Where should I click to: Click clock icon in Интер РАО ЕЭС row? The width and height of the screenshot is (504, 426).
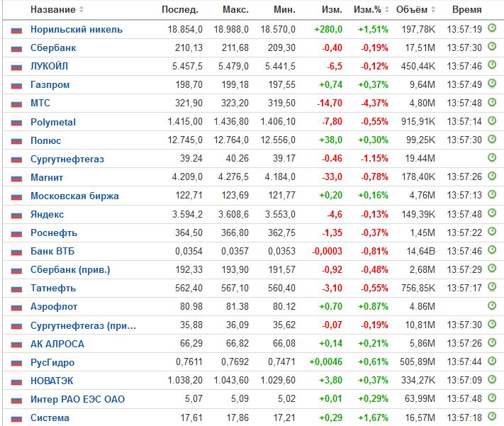pos(492,398)
